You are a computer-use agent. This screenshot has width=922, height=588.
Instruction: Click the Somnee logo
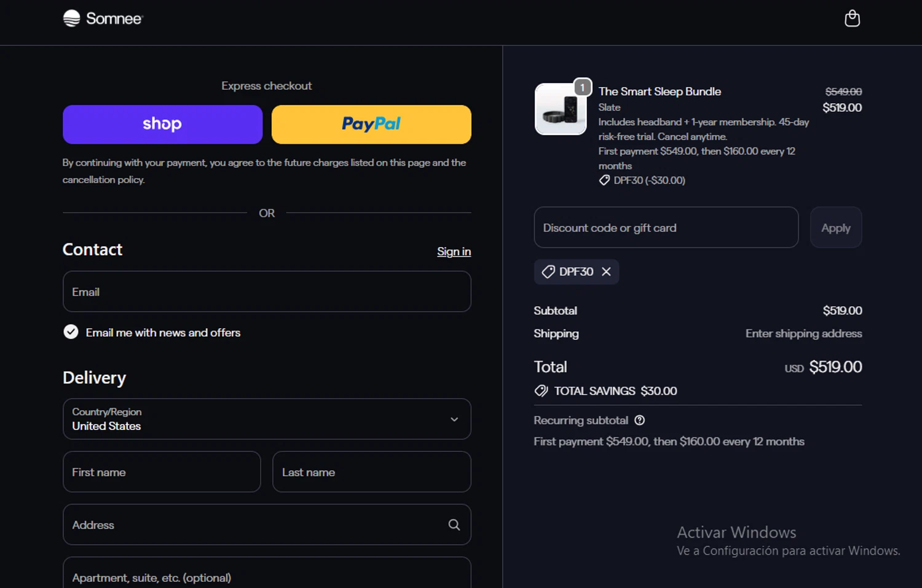pyautogui.click(x=103, y=18)
